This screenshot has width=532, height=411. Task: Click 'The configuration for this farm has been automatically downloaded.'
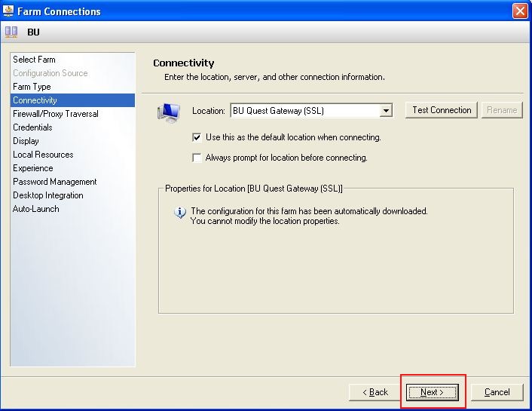[x=309, y=211]
